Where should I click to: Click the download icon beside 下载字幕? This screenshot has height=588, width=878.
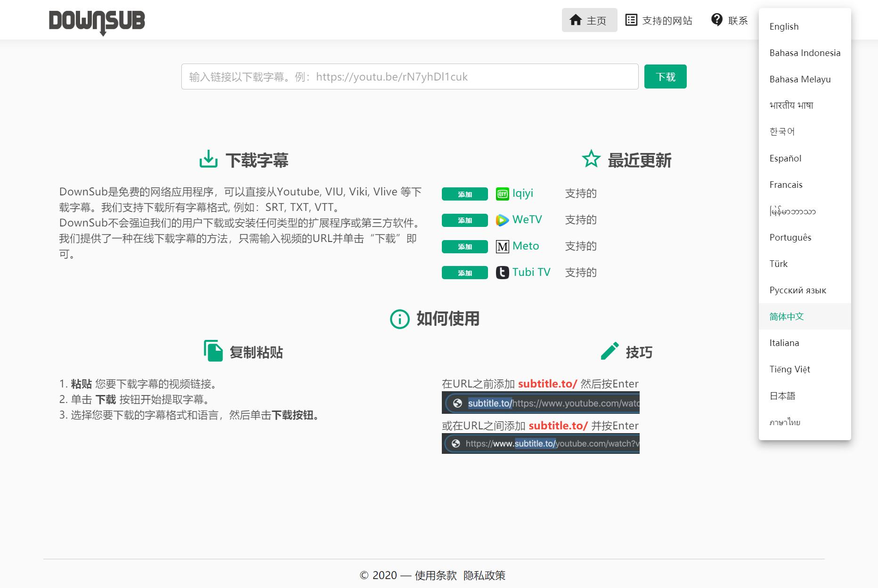tap(208, 159)
